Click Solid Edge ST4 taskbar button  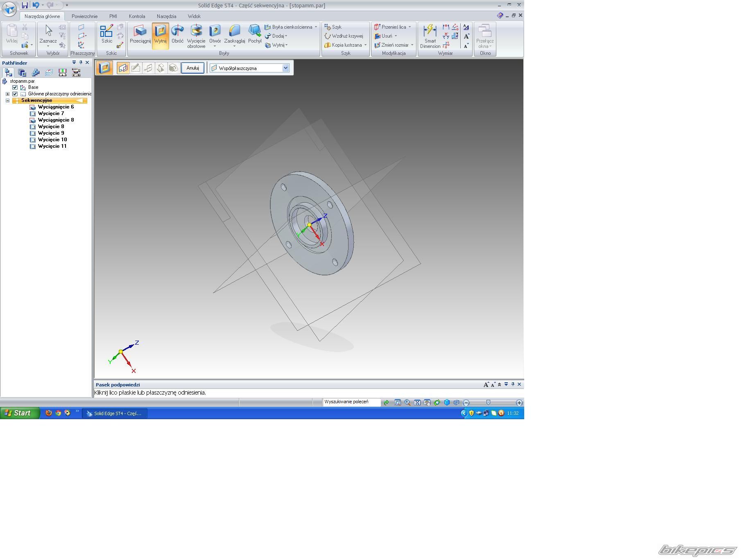tap(115, 413)
